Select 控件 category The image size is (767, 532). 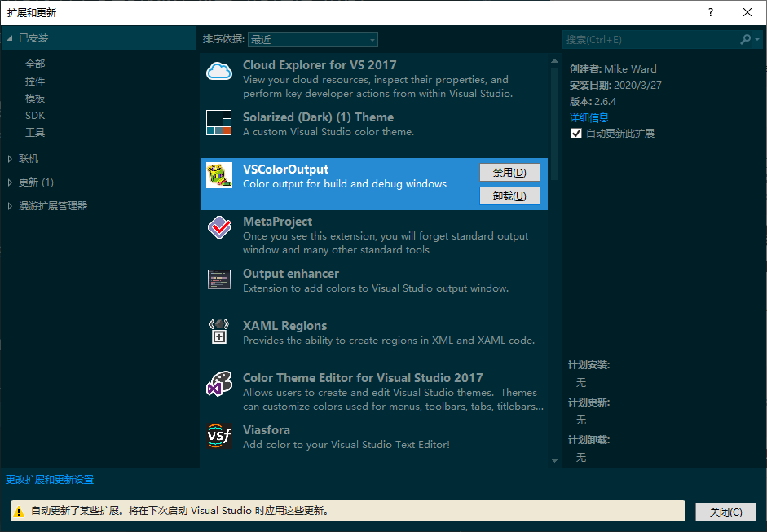coord(35,81)
